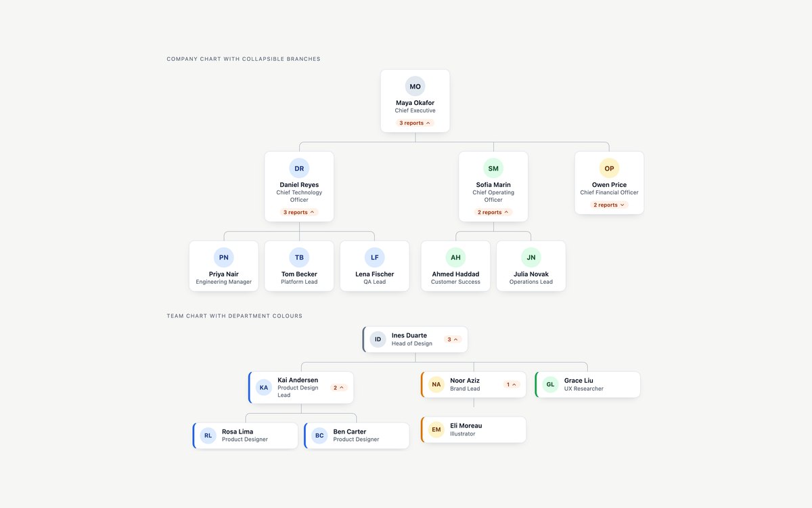Collapse Noor Aziz's 1 report badge
Screen dimensions: 812x508
(x=512, y=385)
